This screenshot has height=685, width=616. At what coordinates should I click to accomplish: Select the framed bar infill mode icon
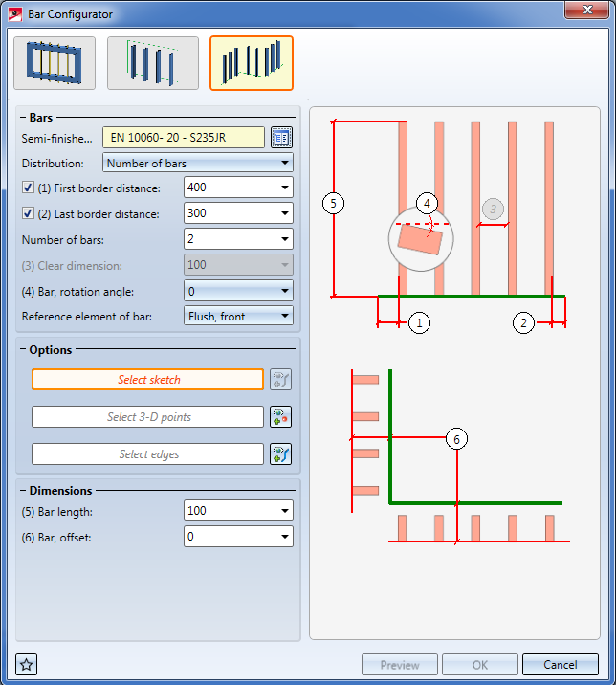55,63
